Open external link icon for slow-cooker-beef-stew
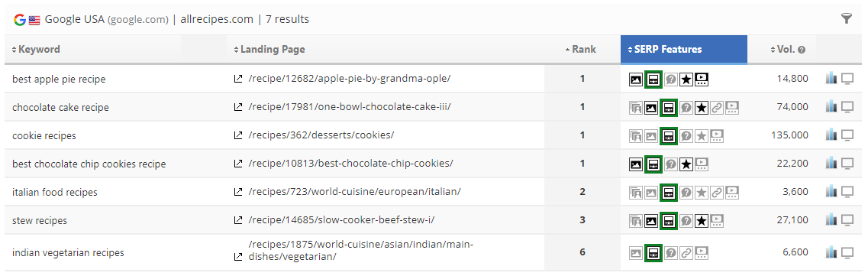This screenshot has width=868, height=276. coord(238,220)
